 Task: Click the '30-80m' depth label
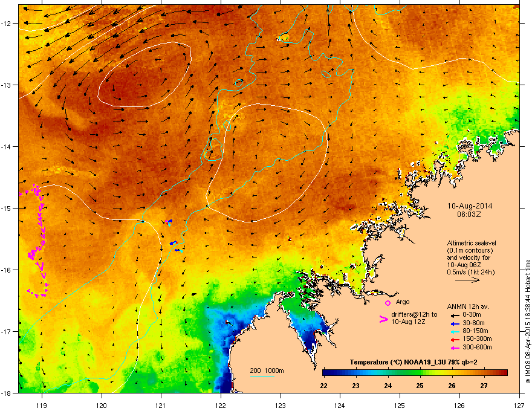(473, 323)
